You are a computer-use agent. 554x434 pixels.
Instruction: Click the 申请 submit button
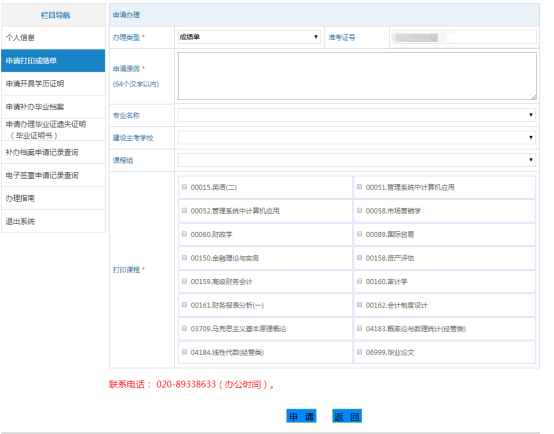coord(301,416)
